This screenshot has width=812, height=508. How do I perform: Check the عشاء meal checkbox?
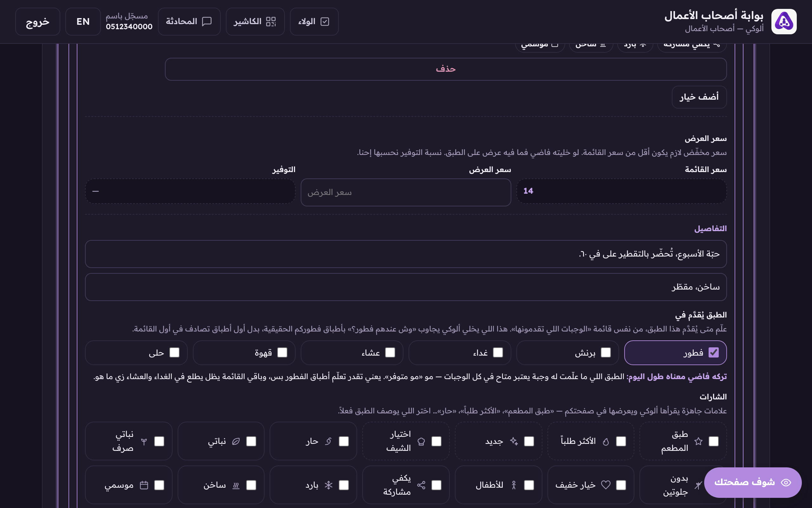tap(390, 352)
